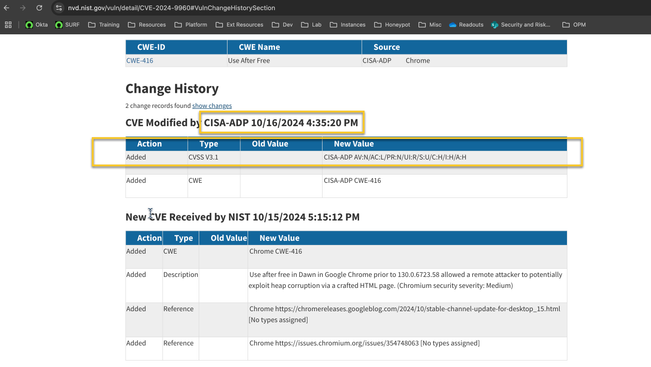Click the Change History heading
This screenshot has width=651, height=367.
coord(172,88)
